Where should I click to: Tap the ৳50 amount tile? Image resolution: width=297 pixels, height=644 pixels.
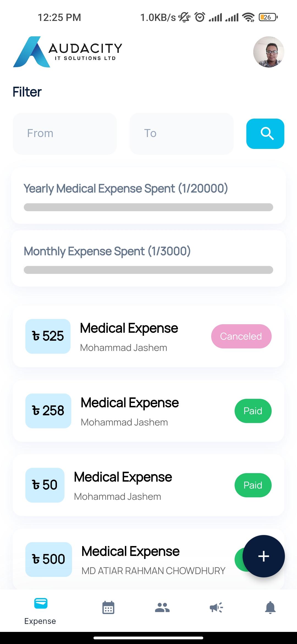click(x=45, y=485)
